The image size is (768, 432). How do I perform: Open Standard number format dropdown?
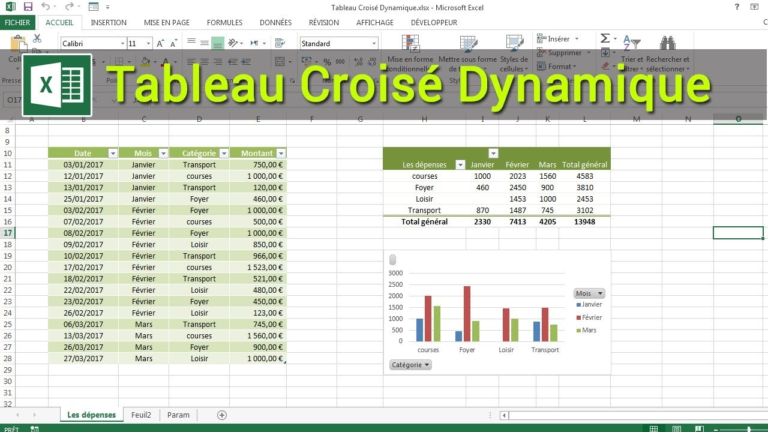coord(374,44)
